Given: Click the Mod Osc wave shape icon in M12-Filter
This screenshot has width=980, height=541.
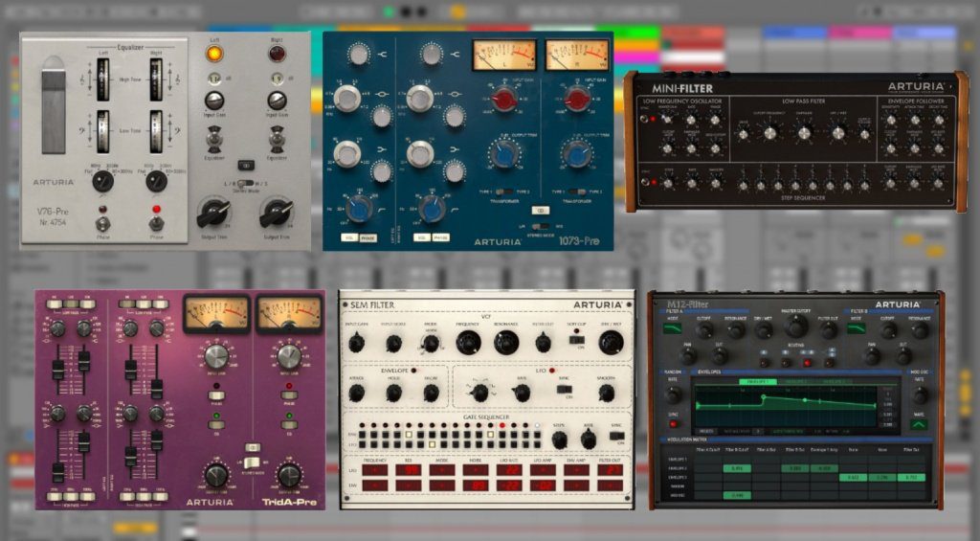Looking at the screenshot, I should click(918, 425).
